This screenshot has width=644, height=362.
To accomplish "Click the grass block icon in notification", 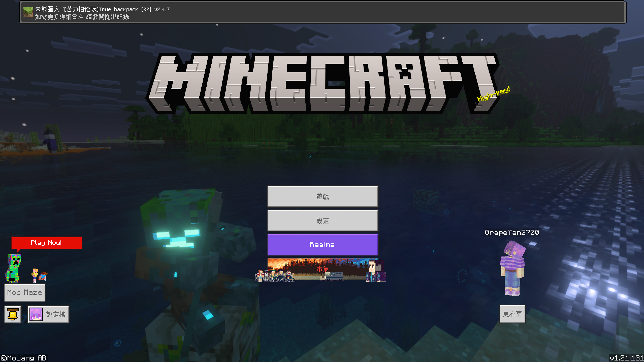I will click(x=28, y=12).
